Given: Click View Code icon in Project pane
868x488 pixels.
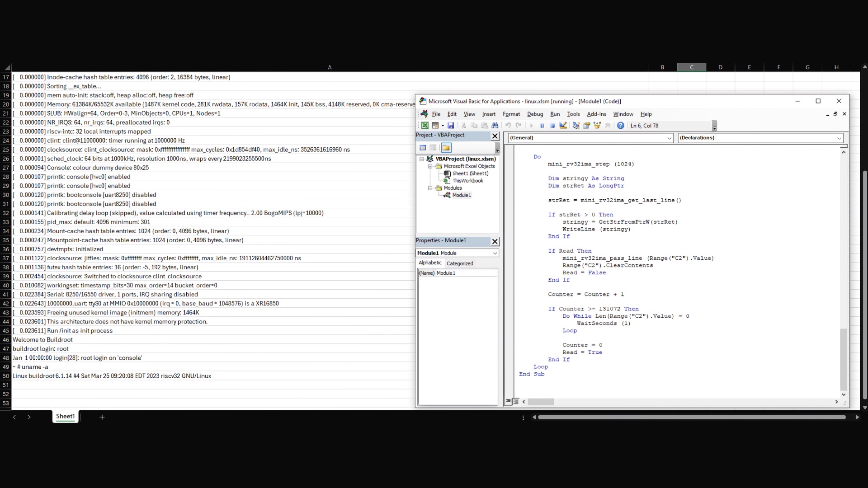Looking at the screenshot, I should [423, 148].
